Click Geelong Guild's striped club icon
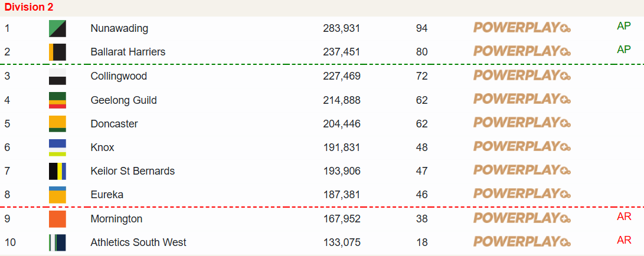 point(57,100)
